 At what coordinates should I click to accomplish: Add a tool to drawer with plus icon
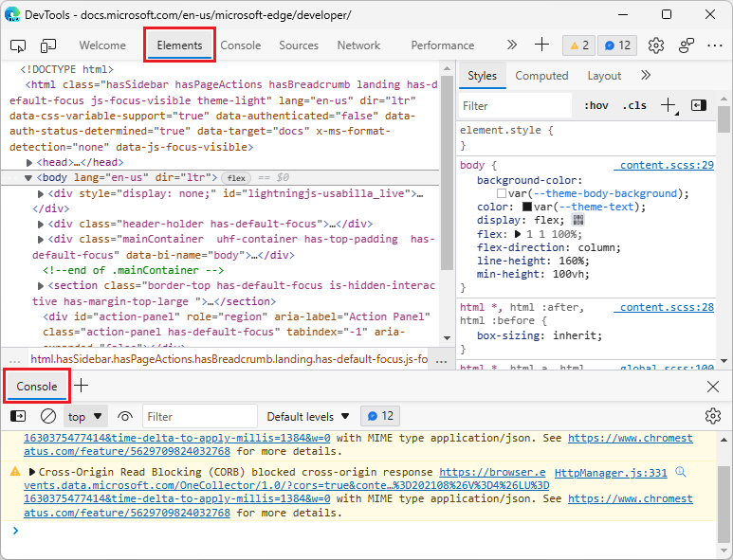(x=82, y=386)
